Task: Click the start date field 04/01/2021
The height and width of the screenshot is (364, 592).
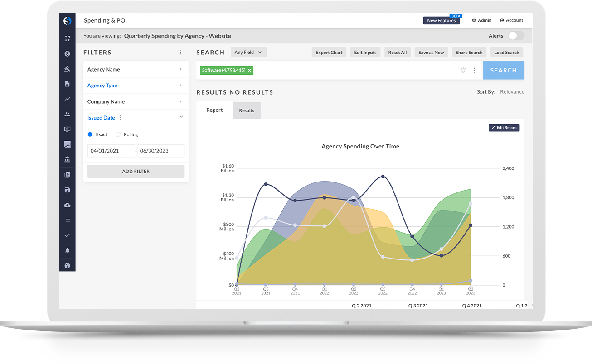Action: 111,151
